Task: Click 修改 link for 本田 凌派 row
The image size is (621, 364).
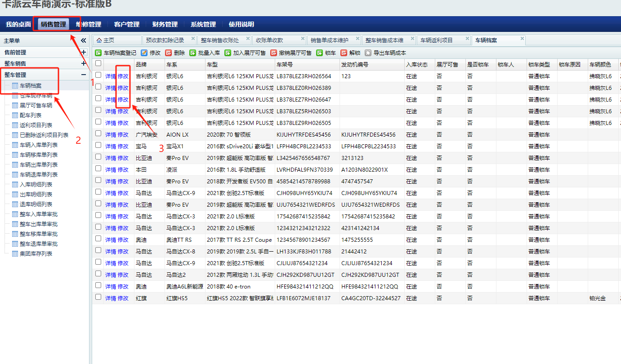Action: (x=123, y=169)
